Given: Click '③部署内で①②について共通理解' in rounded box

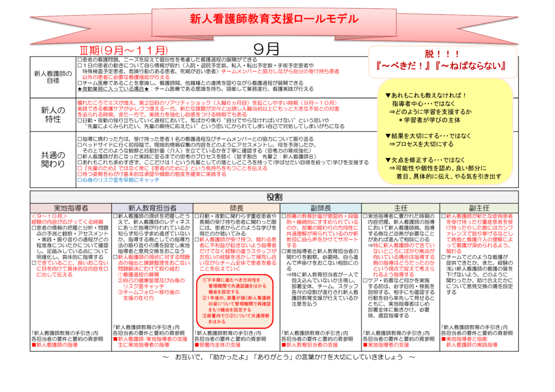Looking at the screenshot, I should coord(236,316).
